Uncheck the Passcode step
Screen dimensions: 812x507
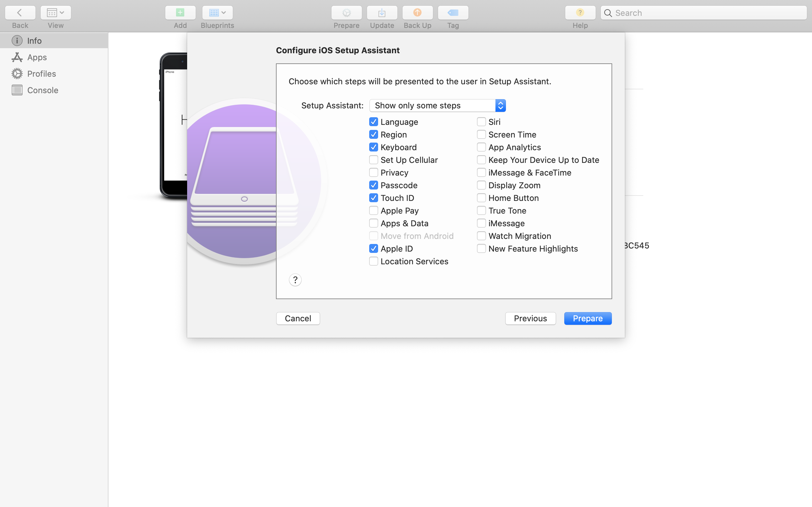click(x=374, y=185)
